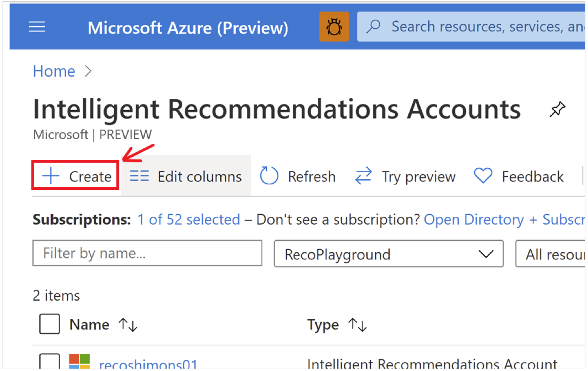The height and width of the screenshot is (371, 588).
Task: Pin Intelligent Recommendations Accounts to dashboard
Action: [x=557, y=109]
